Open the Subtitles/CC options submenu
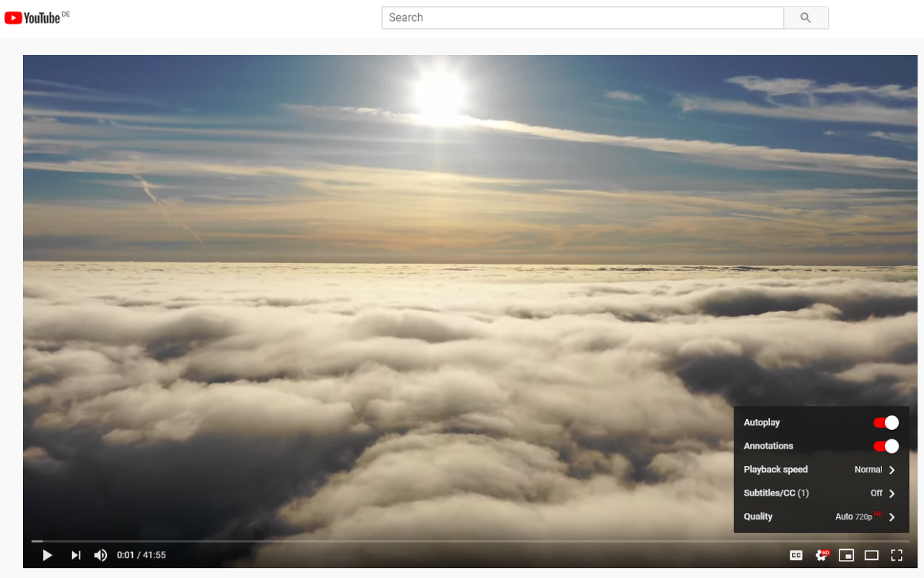Viewport: 924px width, 578px height. click(892, 493)
